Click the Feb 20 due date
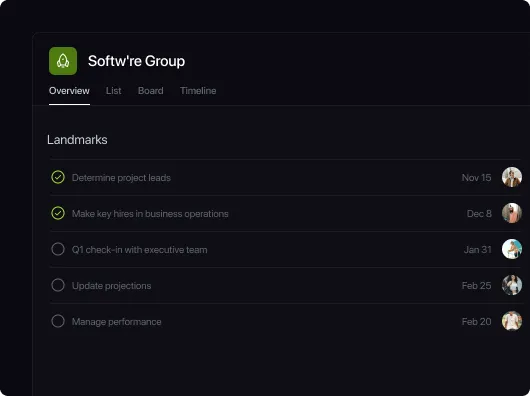 [476, 321]
